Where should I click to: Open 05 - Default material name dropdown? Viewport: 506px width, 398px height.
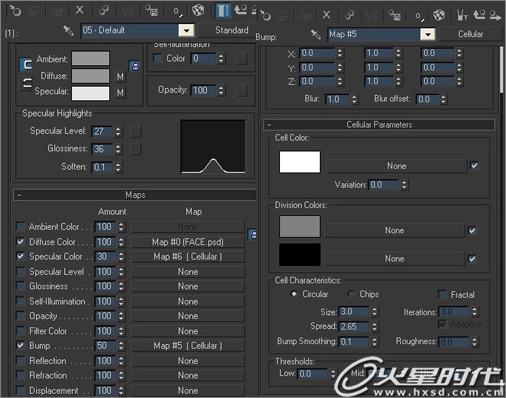(187, 31)
